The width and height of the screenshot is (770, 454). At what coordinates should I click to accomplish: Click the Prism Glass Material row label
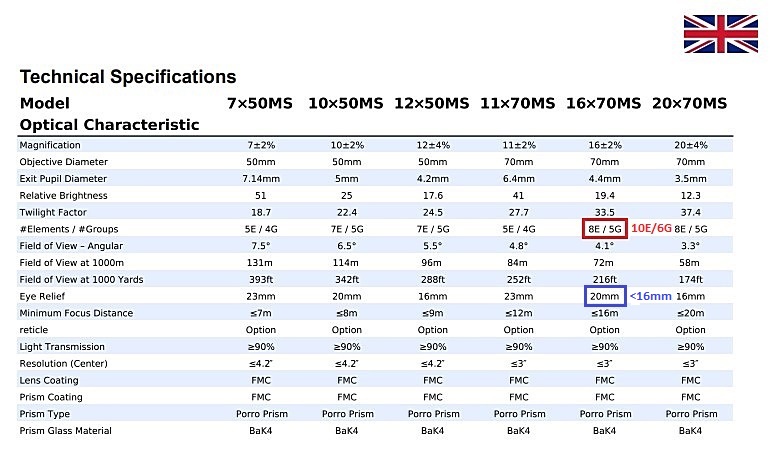tap(65, 430)
